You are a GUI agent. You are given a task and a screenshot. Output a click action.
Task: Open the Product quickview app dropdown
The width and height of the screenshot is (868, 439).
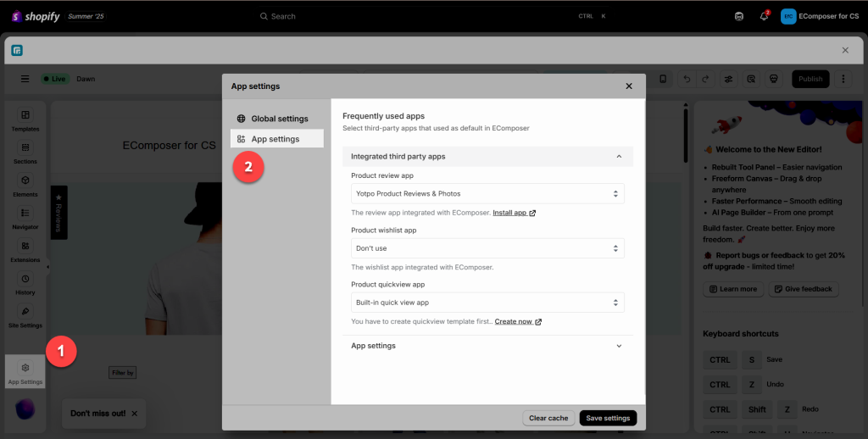487,303
